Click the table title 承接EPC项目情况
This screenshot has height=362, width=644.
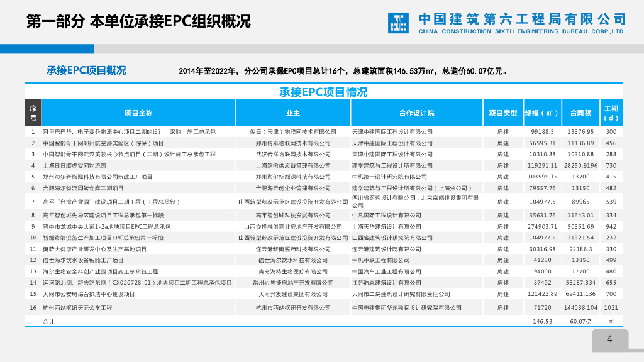click(323, 92)
